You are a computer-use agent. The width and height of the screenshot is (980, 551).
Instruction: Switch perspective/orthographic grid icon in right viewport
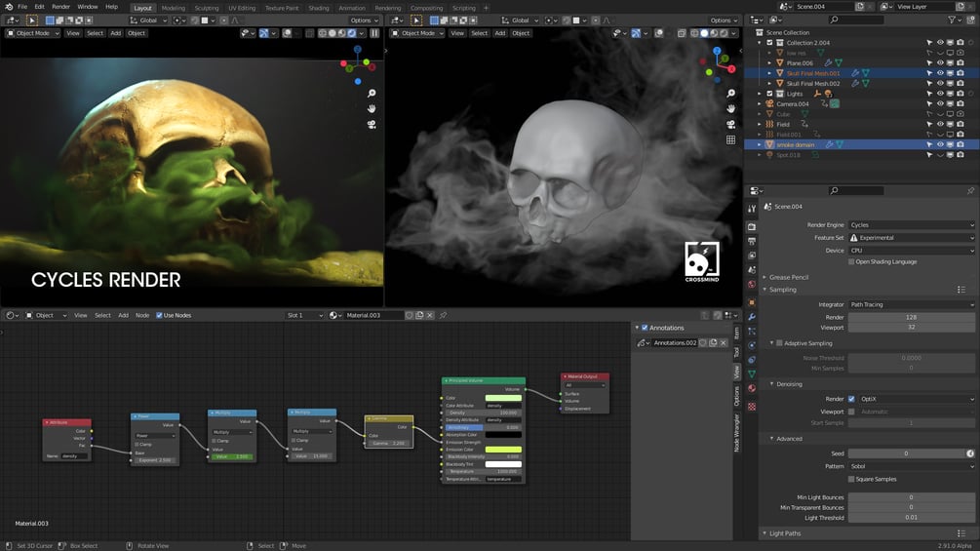pyautogui.click(x=730, y=139)
